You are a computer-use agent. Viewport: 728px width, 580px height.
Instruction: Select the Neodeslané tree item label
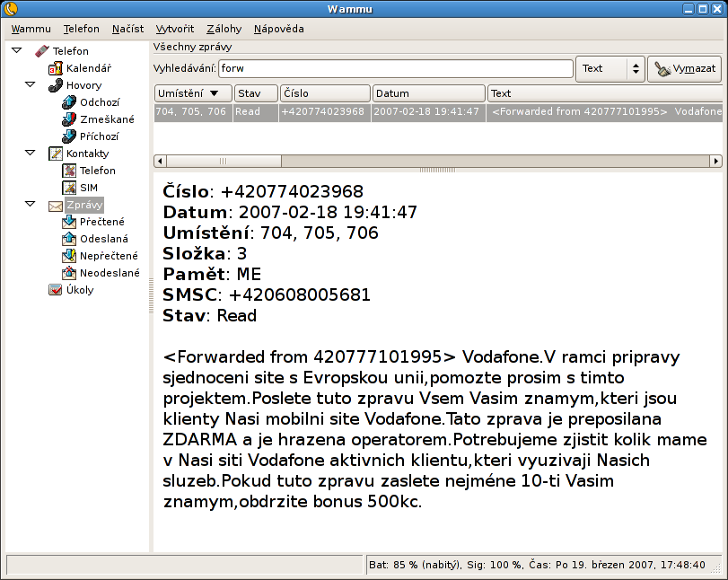tap(110, 273)
